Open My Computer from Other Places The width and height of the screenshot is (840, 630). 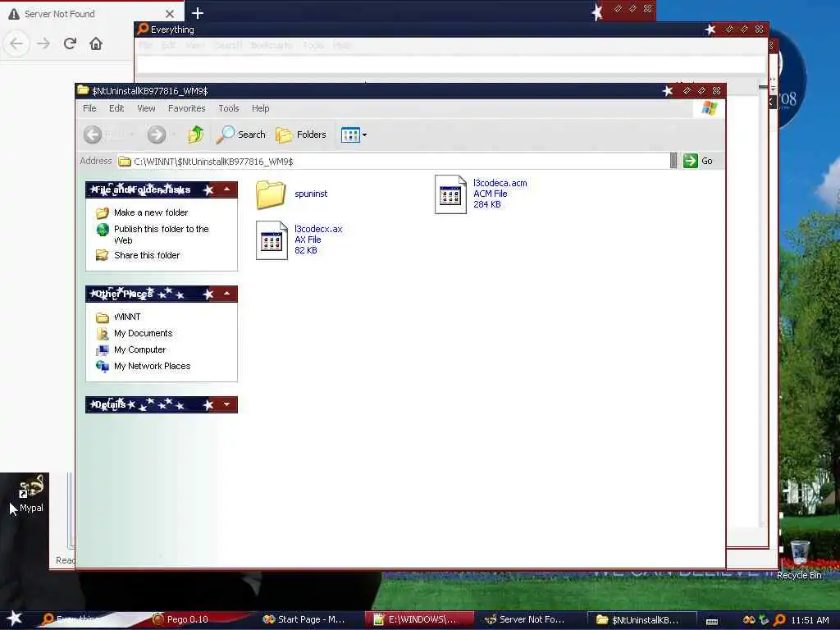pyautogui.click(x=139, y=349)
